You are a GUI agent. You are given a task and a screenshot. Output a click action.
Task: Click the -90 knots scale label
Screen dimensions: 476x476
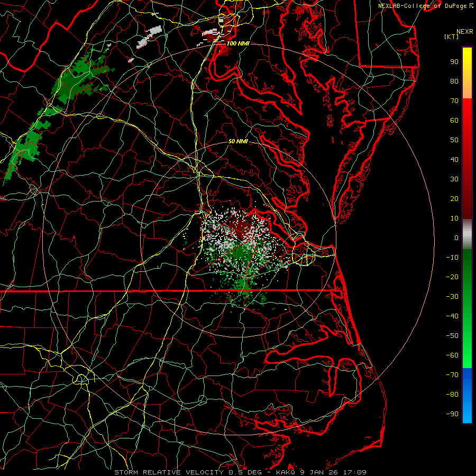(452, 414)
